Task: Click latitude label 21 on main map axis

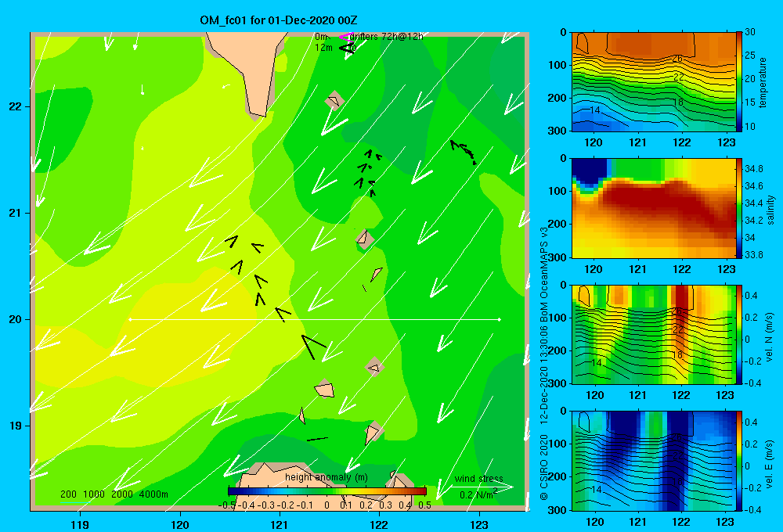Action: [15, 213]
